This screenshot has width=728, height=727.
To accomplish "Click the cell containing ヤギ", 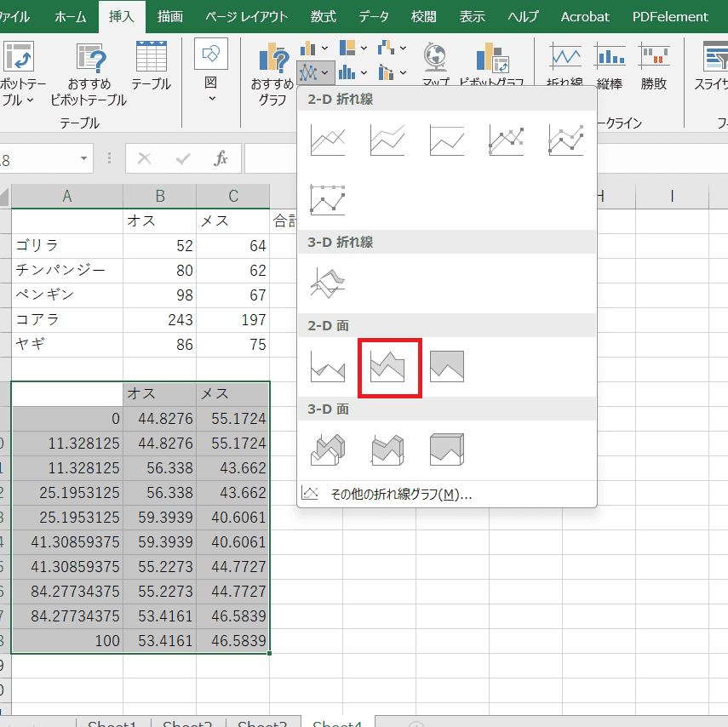I will [x=67, y=345].
